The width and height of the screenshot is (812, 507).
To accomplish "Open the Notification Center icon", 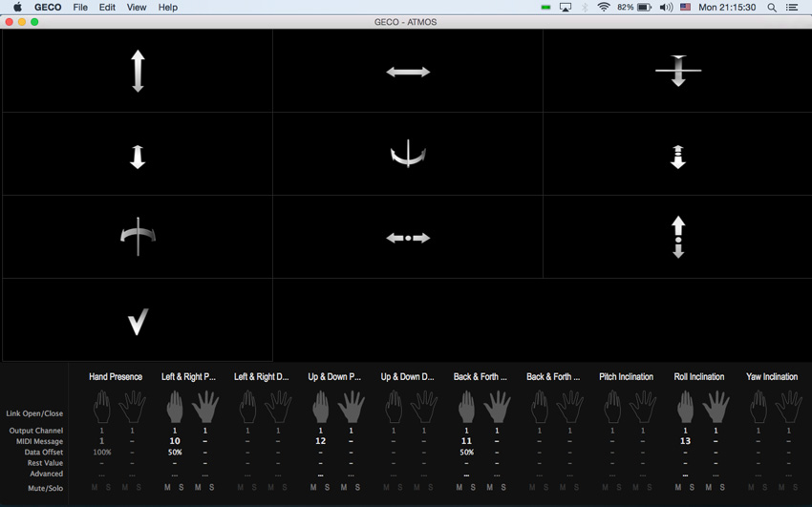I will (x=792, y=8).
